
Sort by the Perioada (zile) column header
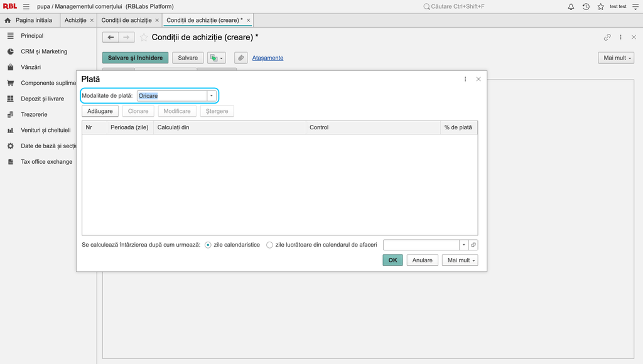click(129, 127)
